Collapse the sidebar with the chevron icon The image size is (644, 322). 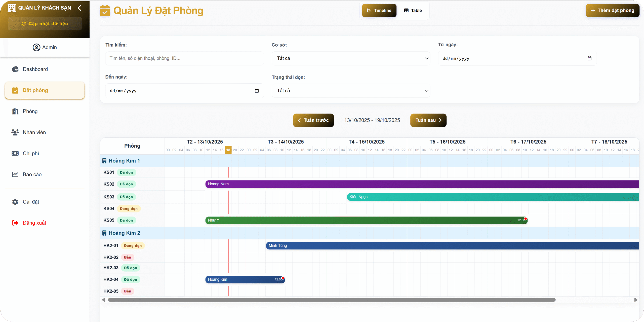click(x=79, y=8)
